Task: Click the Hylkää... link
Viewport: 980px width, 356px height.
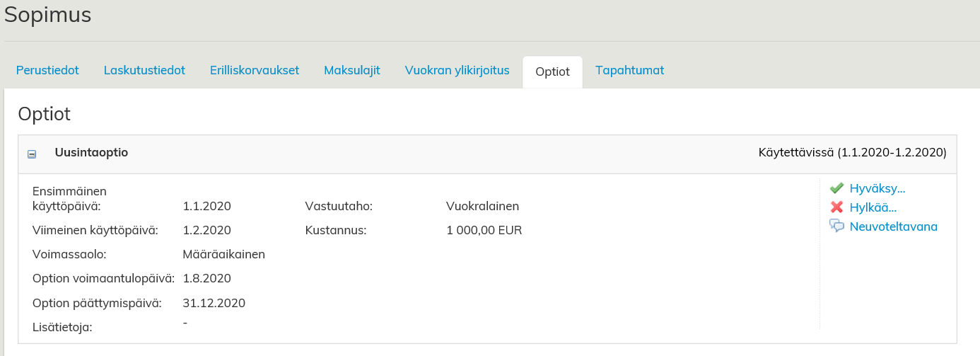Action: pos(873,207)
